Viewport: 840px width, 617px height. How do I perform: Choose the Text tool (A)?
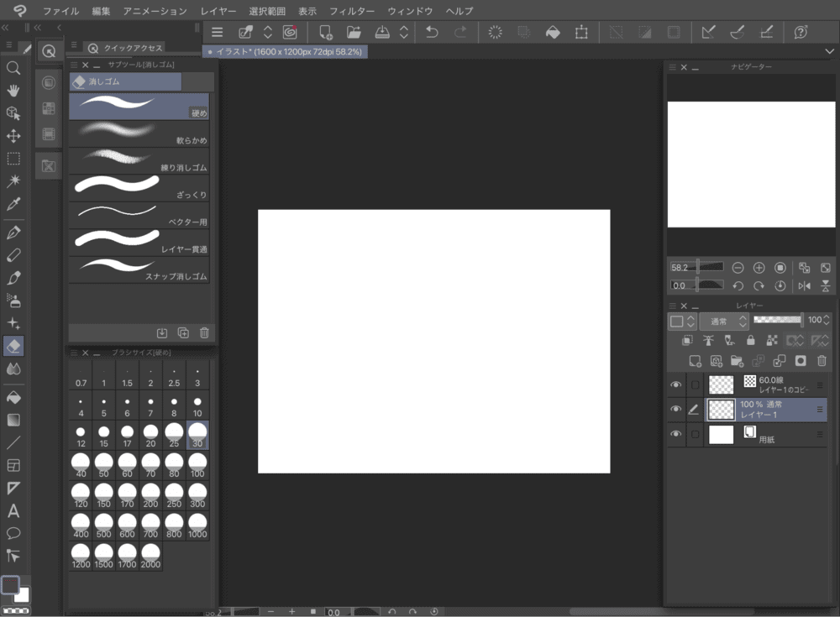coord(13,511)
